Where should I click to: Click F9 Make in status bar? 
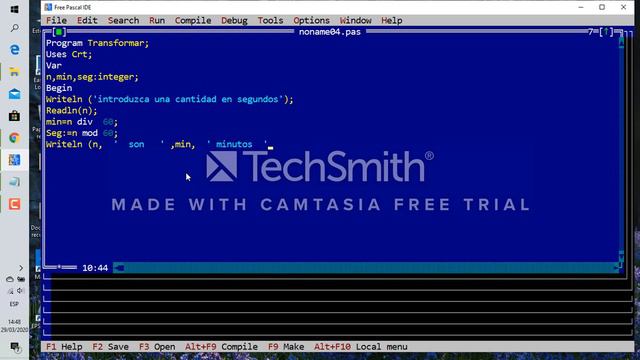286,347
